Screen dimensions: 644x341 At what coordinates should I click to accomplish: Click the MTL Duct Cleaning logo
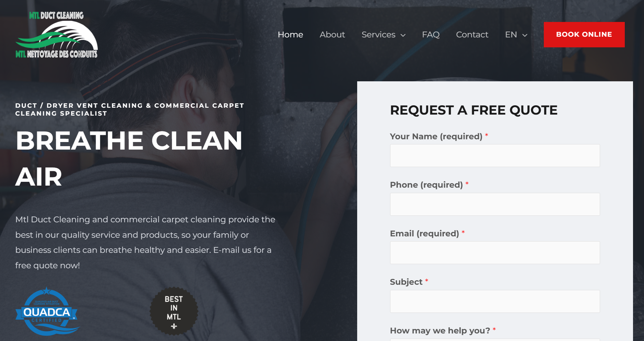tap(57, 35)
